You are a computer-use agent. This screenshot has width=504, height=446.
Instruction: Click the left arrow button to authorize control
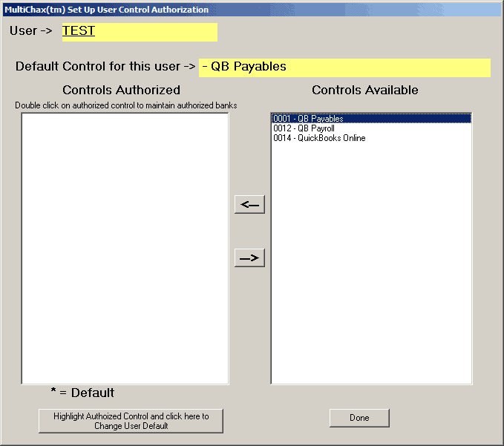click(x=249, y=204)
